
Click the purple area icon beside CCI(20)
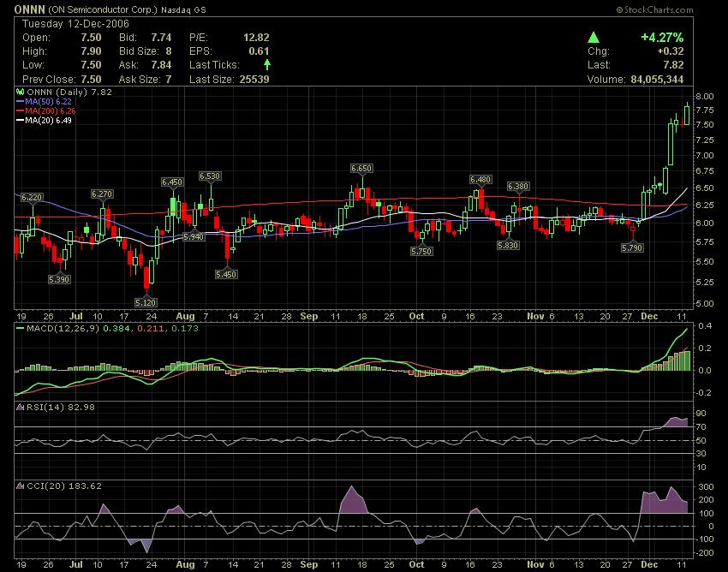point(20,486)
